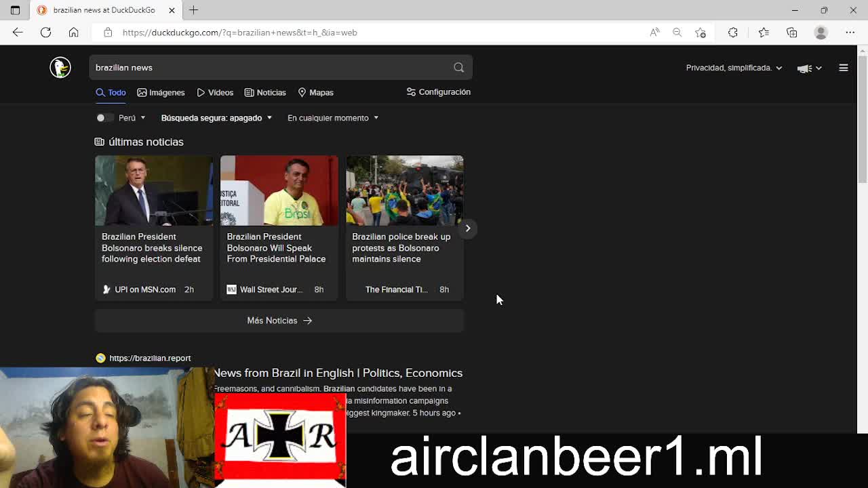Open Bolsonaro Will Speak article
The height and width of the screenshot is (488, 868).
click(x=276, y=248)
